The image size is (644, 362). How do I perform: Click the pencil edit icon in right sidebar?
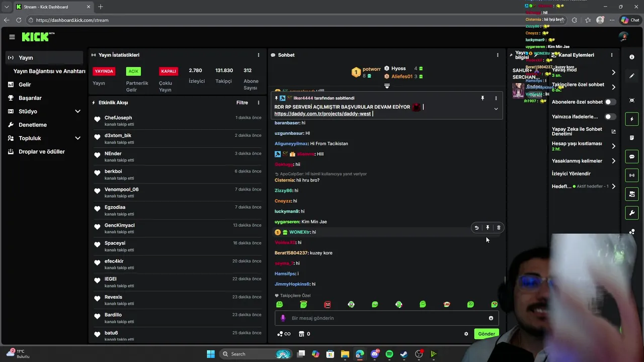pyautogui.click(x=632, y=76)
